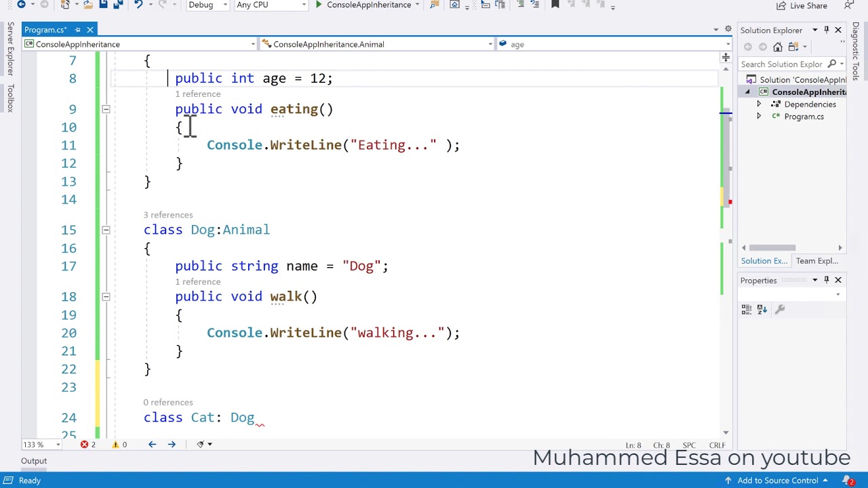The height and width of the screenshot is (488, 868).
Task: Select the Solution 'ConsoleAppInheritance' node
Action: click(797, 80)
